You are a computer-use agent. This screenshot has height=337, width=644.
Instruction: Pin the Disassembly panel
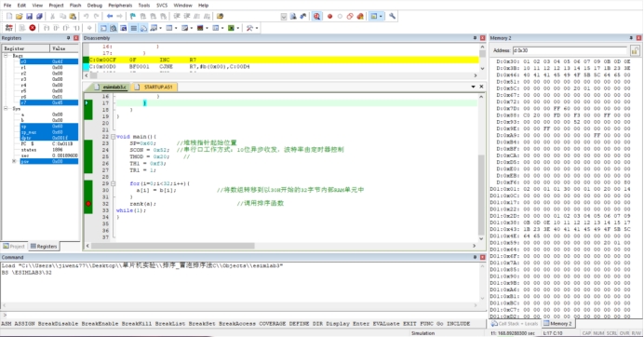click(476, 38)
